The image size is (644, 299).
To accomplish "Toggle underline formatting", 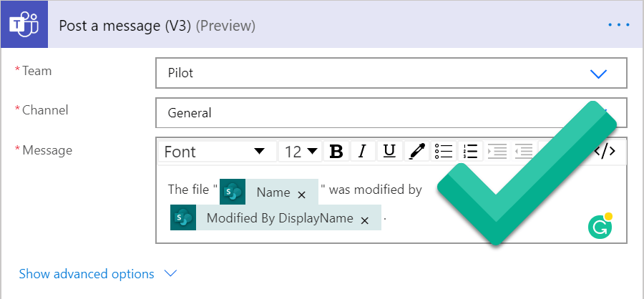I will coord(389,152).
